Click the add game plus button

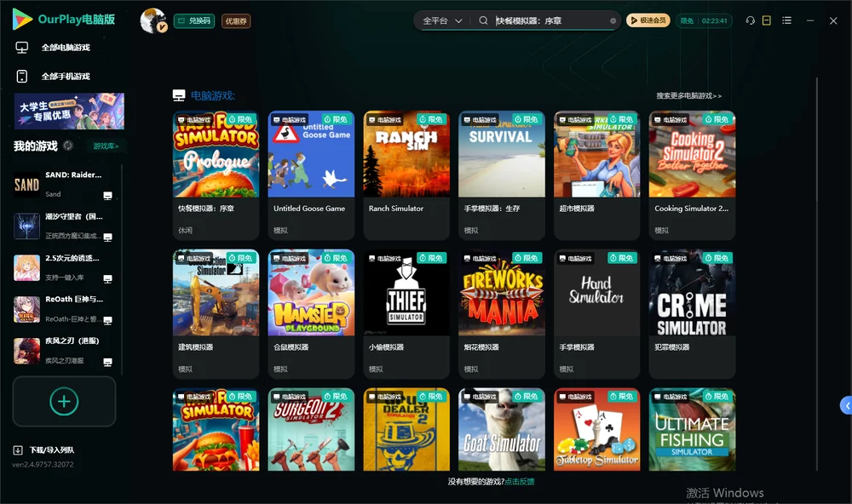click(x=64, y=401)
